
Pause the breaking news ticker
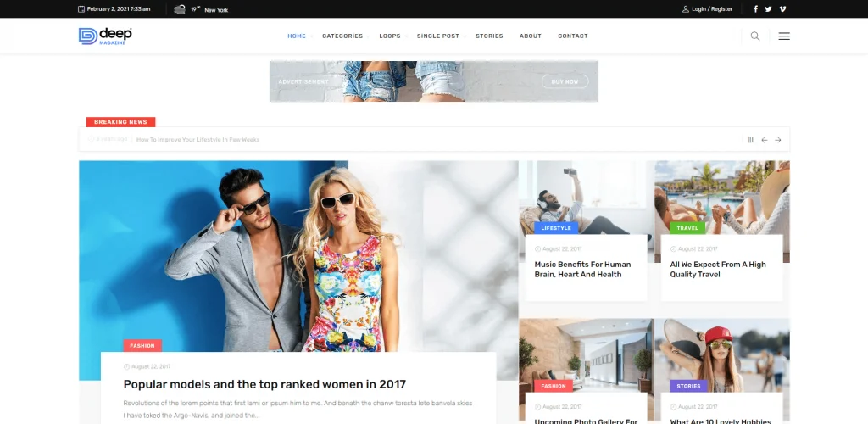click(x=751, y=139)
